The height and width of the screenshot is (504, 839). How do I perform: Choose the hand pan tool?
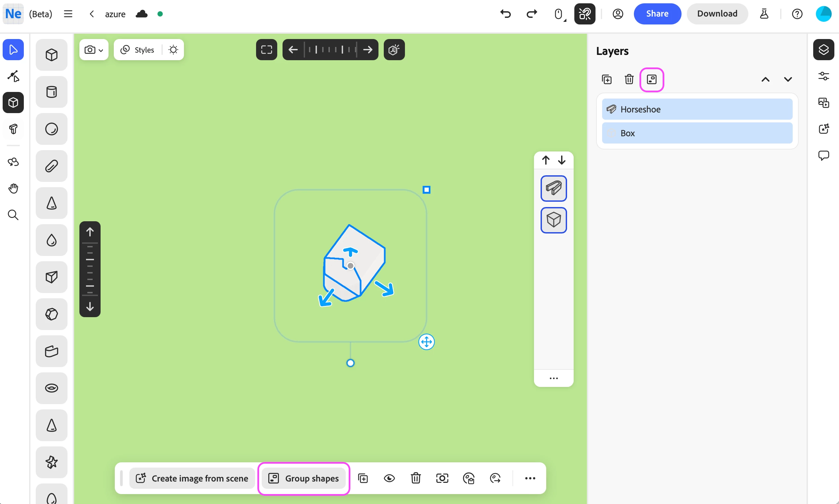click(x=13, y=189)
